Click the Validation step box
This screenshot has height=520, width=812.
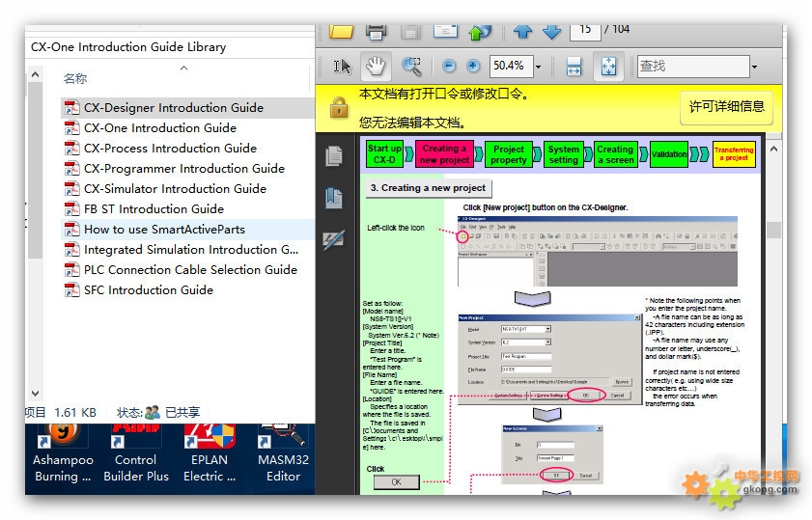669,154
